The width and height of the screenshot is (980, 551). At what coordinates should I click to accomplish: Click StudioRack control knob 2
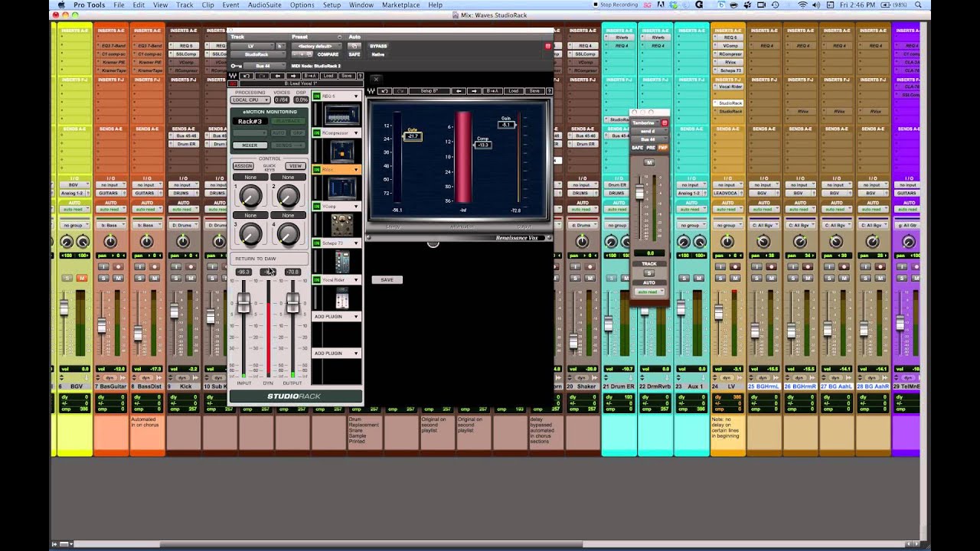(x=288, y=197)
